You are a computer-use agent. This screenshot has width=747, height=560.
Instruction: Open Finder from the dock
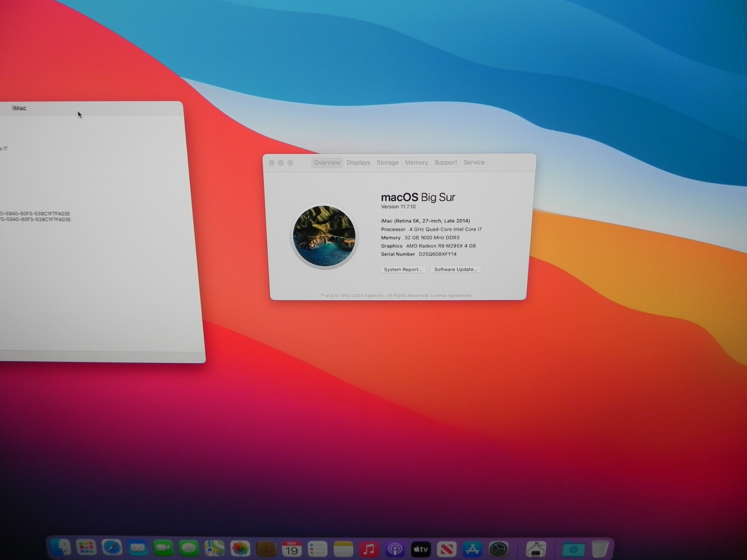click(60, 548)
